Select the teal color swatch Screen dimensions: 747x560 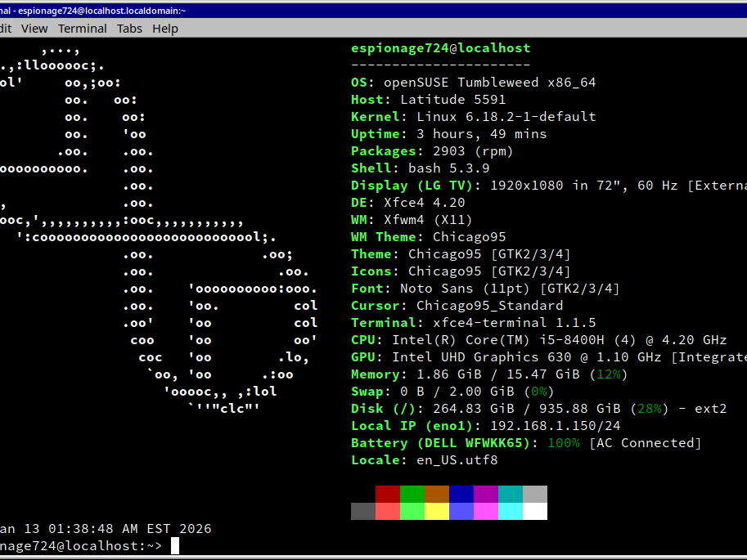pyautogui.click(x=509, y=494)
